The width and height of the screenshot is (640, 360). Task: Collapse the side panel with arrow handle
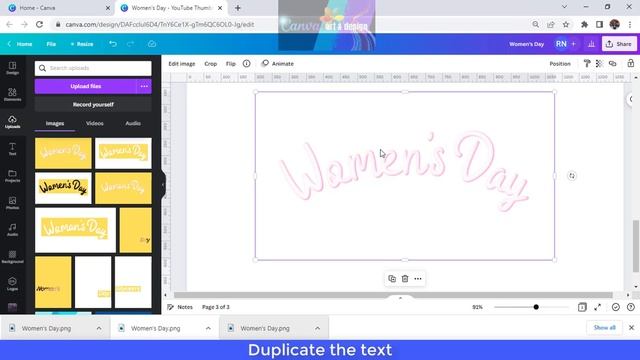click(x=163, y=184)
